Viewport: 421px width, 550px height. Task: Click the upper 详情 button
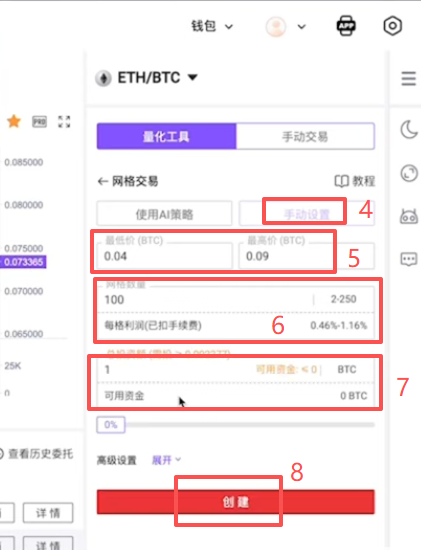coord(48,513)
